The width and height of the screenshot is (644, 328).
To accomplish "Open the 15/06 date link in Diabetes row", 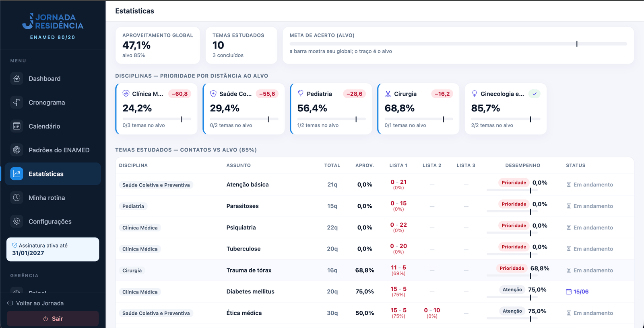I will [577, 292].
